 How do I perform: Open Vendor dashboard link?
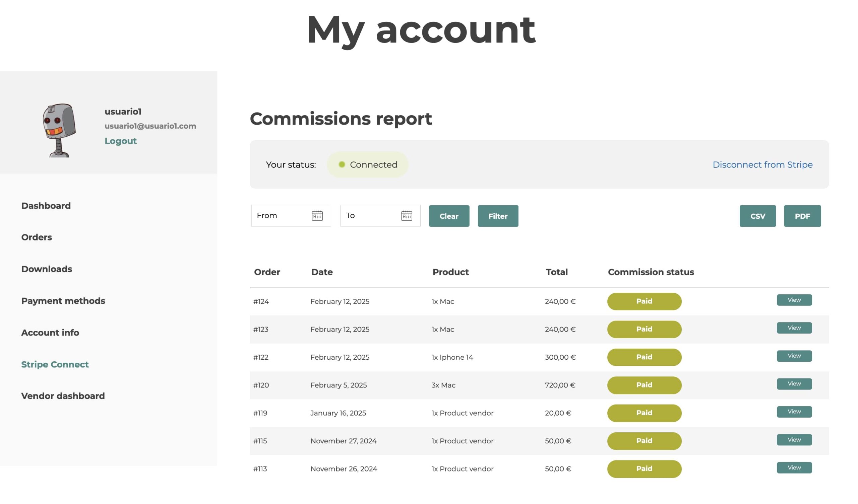[63, 396]
